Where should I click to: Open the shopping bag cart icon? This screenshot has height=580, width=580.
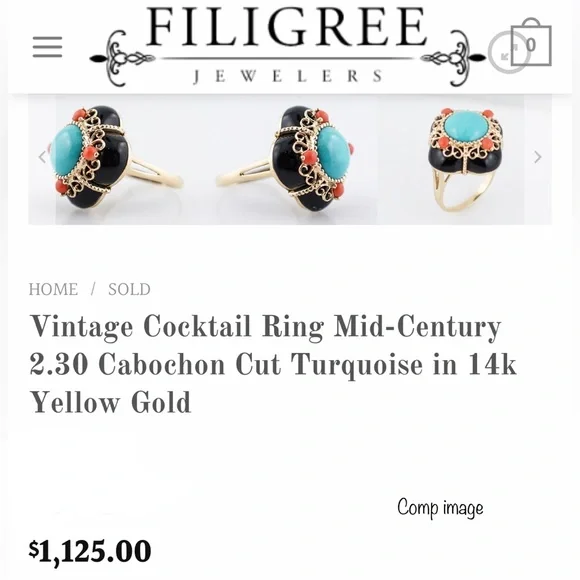pos(531,42)
